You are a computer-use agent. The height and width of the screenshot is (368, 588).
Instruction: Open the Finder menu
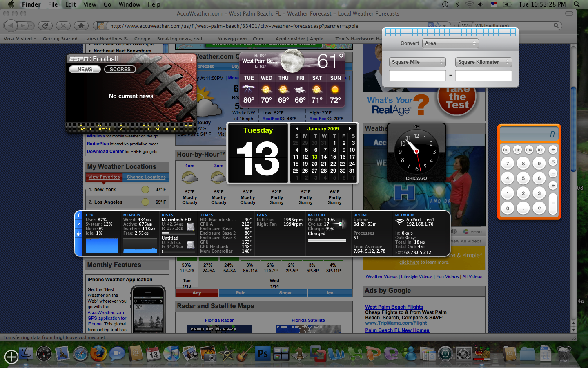pyautogui.click(x=31, y=4)
